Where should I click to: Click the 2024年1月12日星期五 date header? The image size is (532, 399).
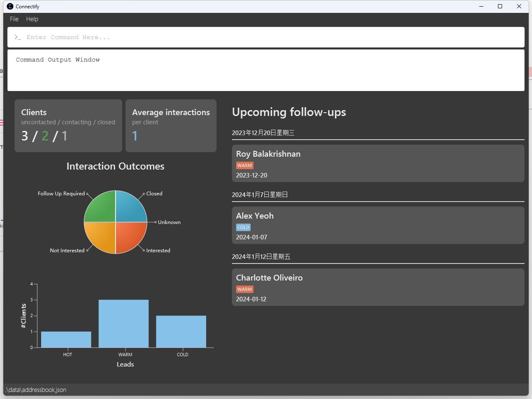click(261, 257)
